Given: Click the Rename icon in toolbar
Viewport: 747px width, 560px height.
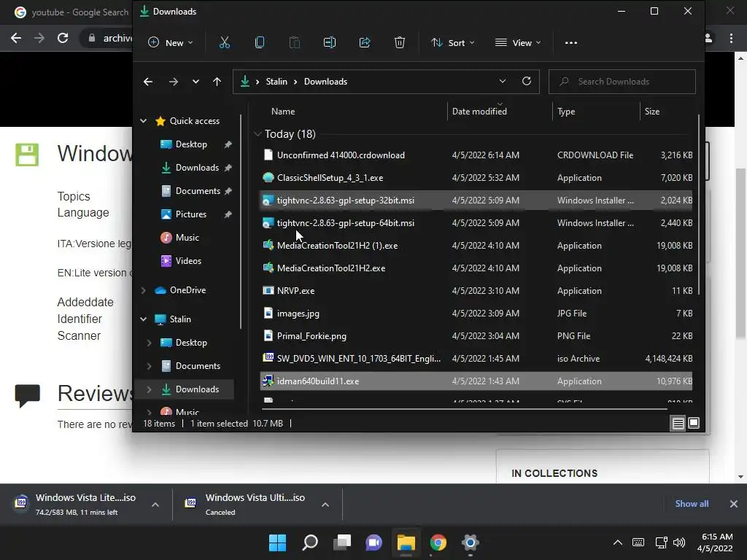Looking at the screenshot, I should [x=330, y=43].
